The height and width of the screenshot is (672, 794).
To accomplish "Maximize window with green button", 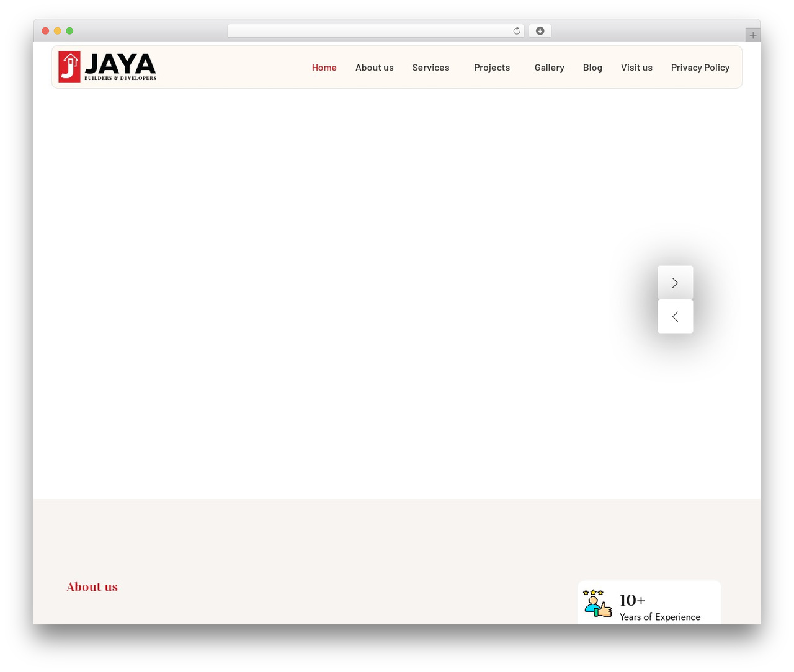I will click(69, 31).
